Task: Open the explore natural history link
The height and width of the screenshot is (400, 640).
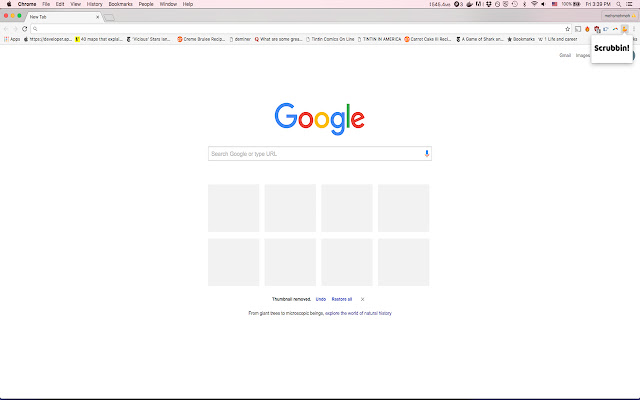Action: [358, 313]
